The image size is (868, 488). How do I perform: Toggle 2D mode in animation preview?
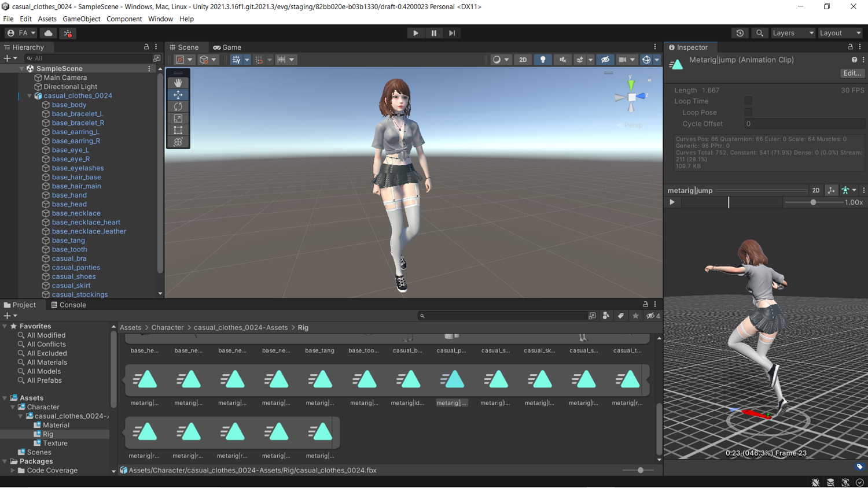click(816, 190)
